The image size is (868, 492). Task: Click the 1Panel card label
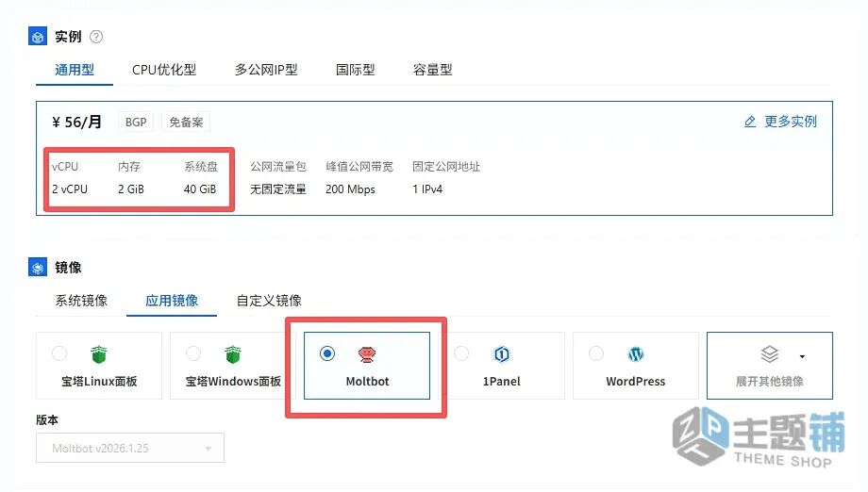click(x=502, y=382)
